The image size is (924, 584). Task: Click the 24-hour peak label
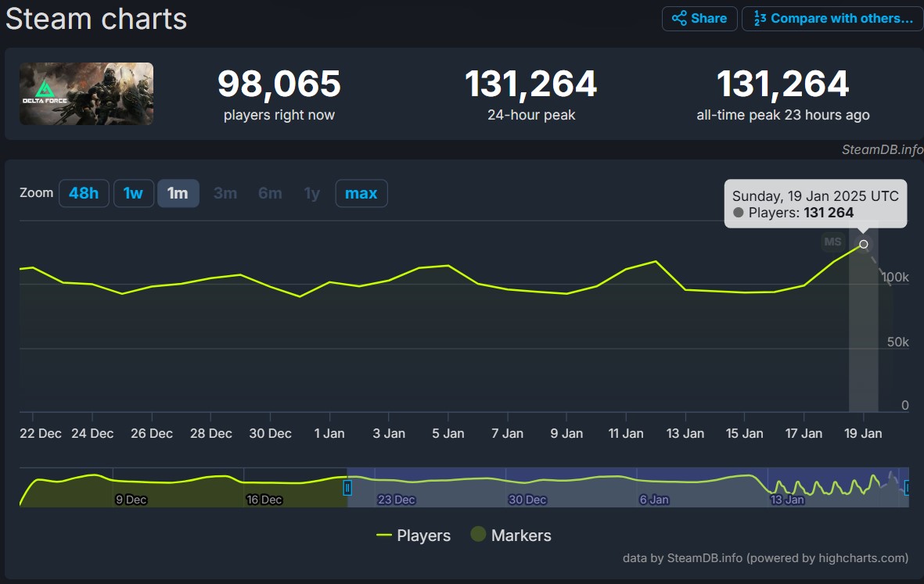tap(531, 115)
